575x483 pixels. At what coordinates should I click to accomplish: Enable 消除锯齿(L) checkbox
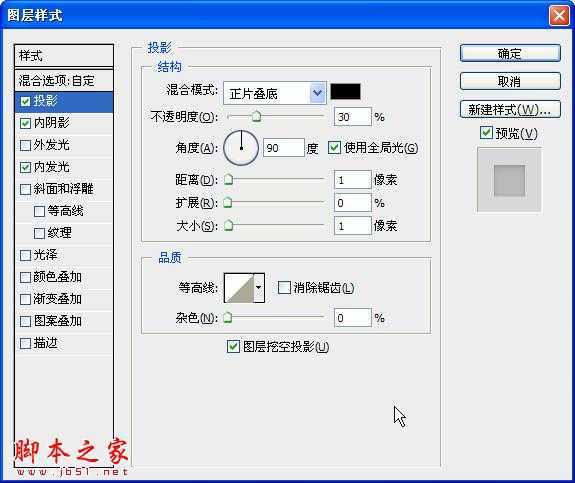[x=284, y=288]
